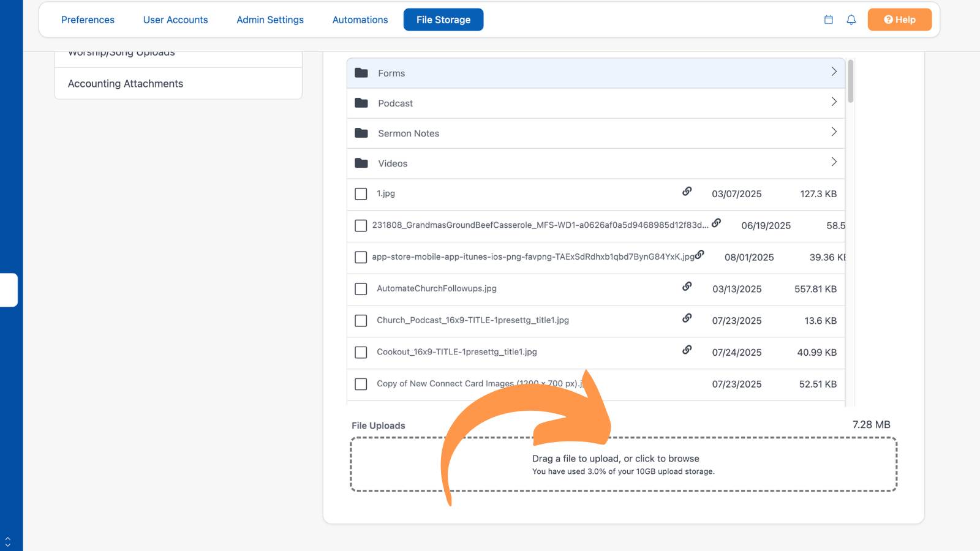This screenshot has width=980, height=551.
Task: Click the Forms folder icon
Action: [x=361, y=73]
